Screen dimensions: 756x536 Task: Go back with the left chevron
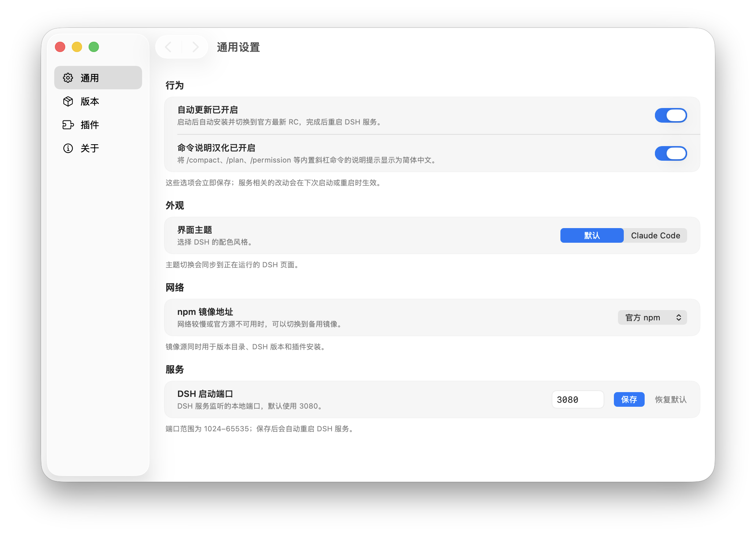[x=168, y=47]
